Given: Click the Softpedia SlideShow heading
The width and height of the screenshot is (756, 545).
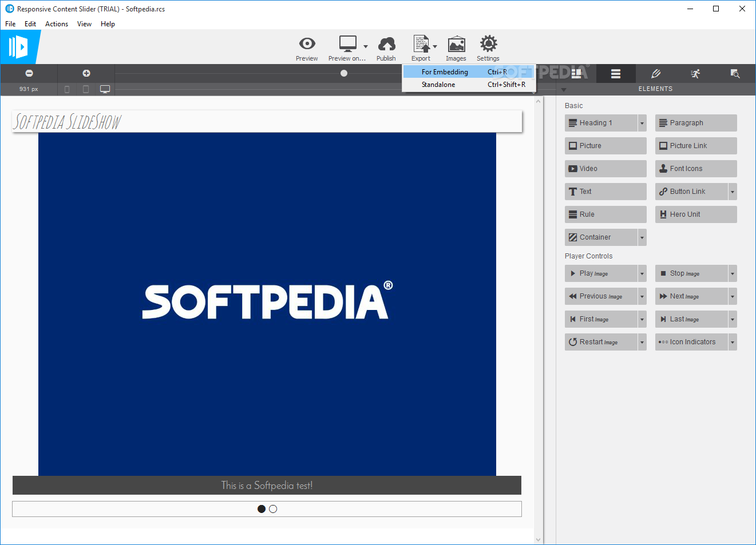Looking at the screenshot, I should pyautogui.click(x=68, y=122).
